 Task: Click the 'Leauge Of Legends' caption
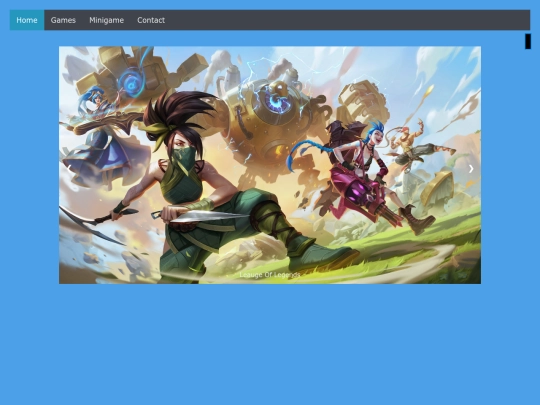click(x=270, y=274)
